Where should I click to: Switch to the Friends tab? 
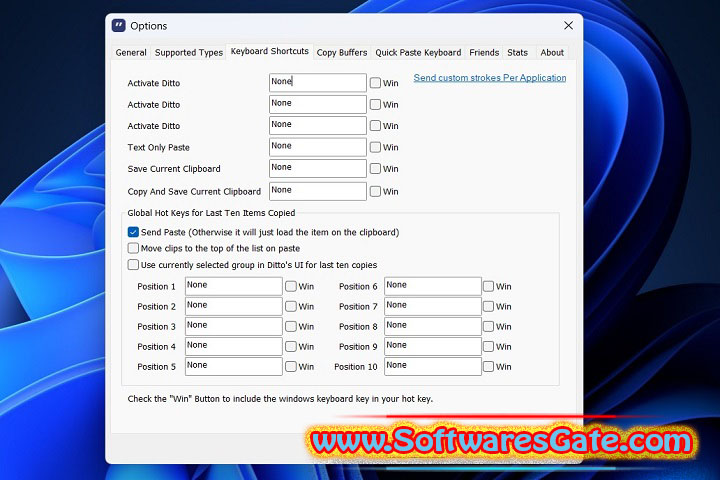(x=484, y=53)
